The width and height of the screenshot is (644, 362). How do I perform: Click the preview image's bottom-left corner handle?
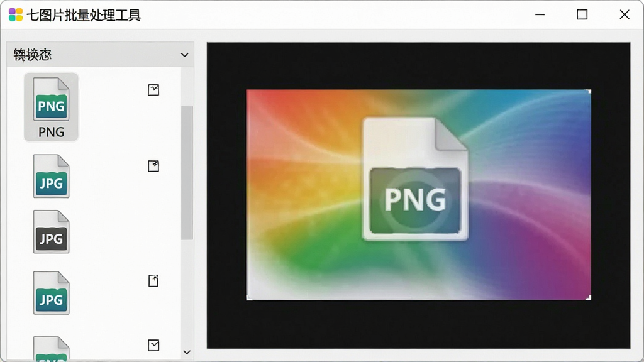pyautogui.click(x=249, y=297)
